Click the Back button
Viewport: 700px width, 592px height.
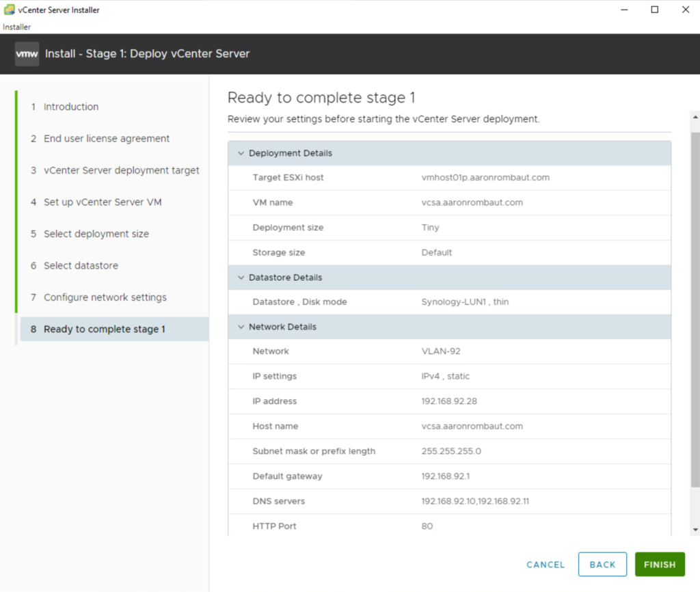602,565
